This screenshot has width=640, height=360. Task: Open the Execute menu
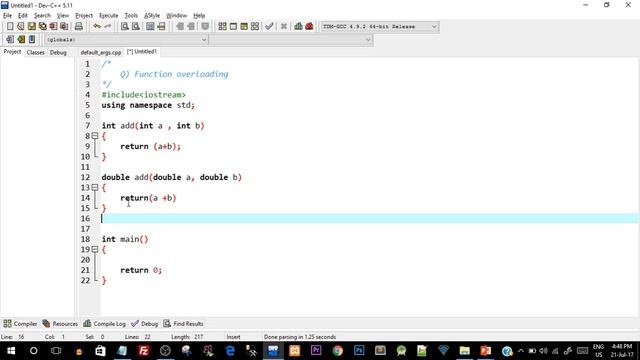click(x=109, y=16)
